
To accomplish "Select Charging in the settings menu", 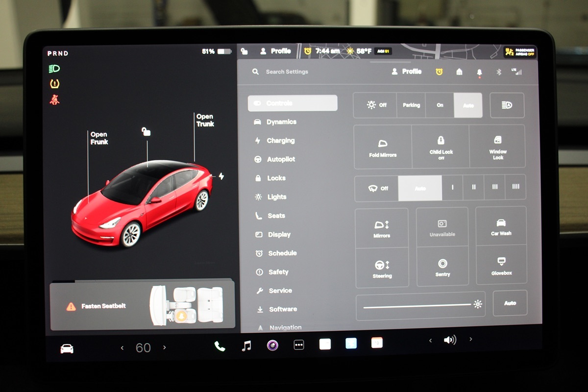I will point(280,141).
